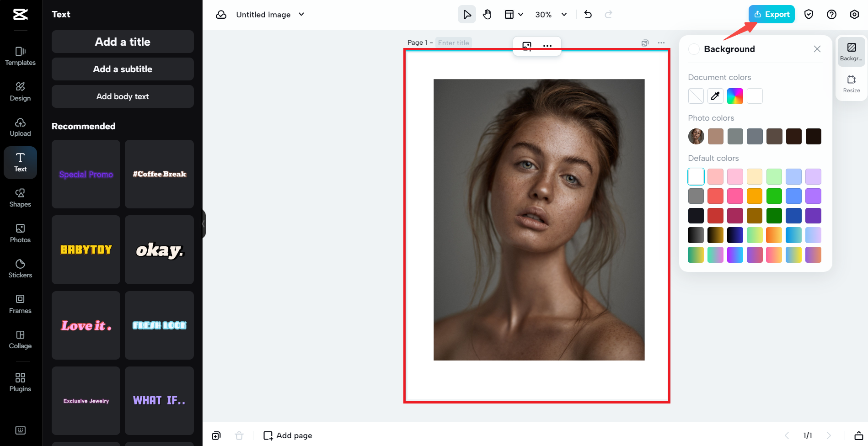Open the floating toolbar more options

pyautogui.click(x=547, y=46)
